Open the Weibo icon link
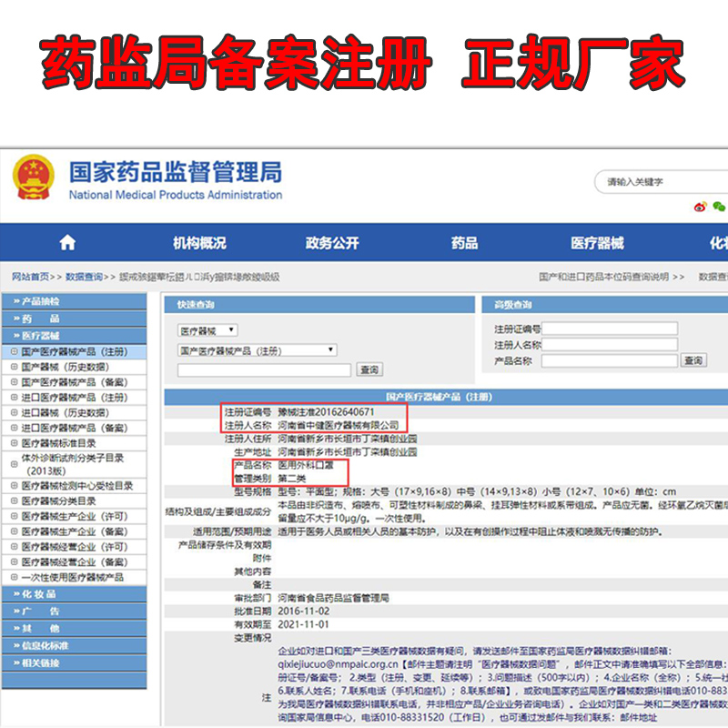 click(701, 207)
